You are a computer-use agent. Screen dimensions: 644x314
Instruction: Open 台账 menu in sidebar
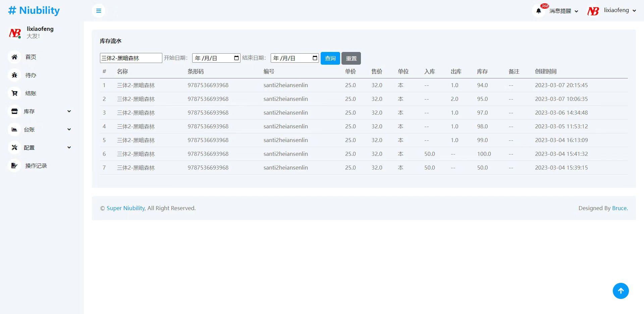29,129
